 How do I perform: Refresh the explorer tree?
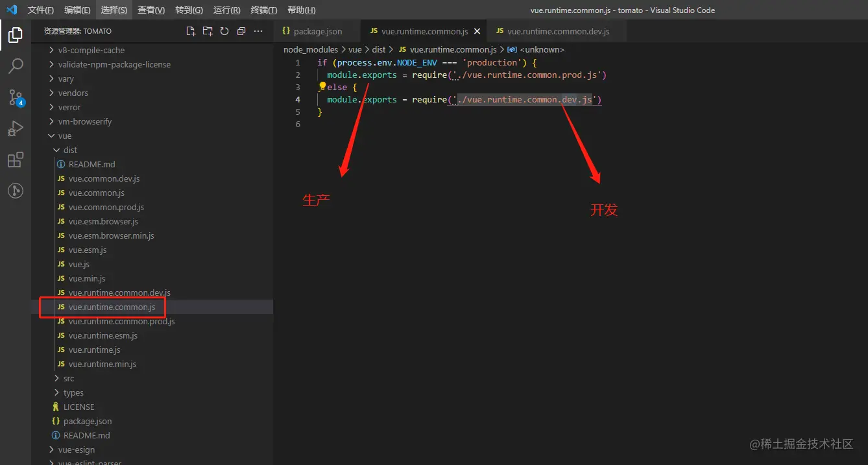coord(224,31)
